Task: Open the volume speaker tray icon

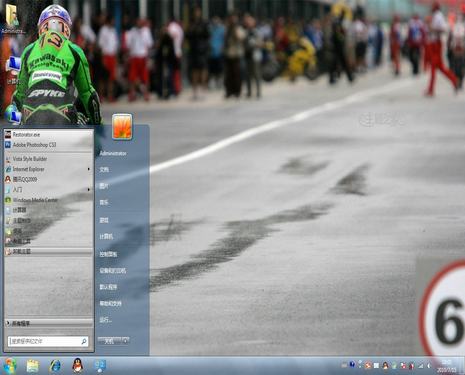Action: click(x=429, y=366)
